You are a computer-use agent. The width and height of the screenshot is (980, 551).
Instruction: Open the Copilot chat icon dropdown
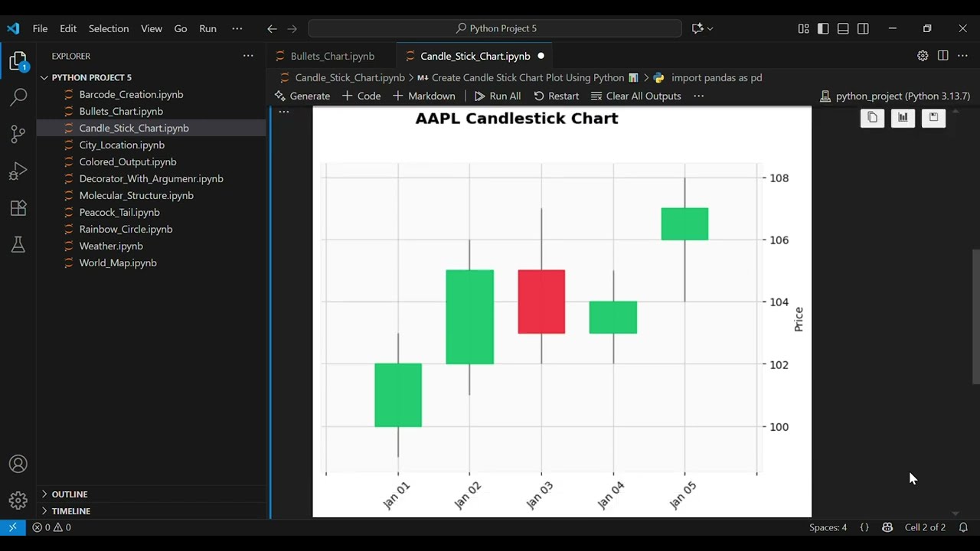point(702,28)
